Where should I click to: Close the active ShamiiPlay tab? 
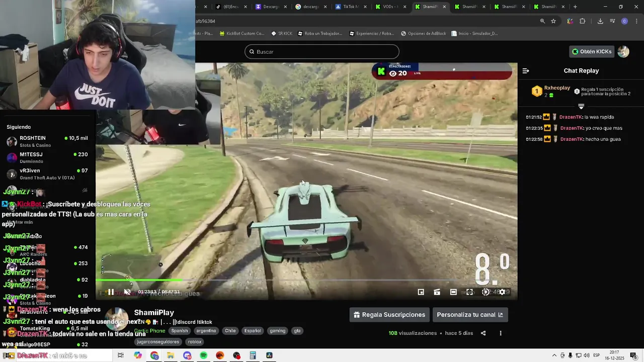[444, 7]
